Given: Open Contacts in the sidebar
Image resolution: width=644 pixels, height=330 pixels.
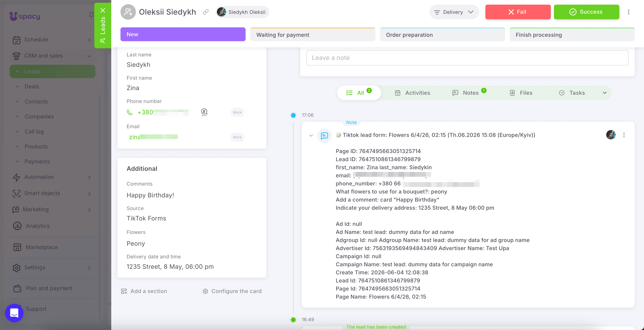Looking at the screenshot, I should point(36,101).
